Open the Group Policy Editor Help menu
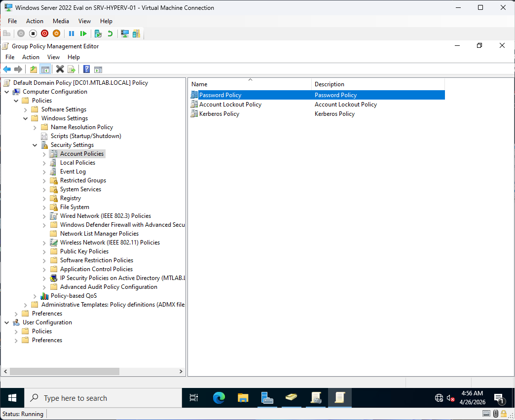 tap(74, 57)
